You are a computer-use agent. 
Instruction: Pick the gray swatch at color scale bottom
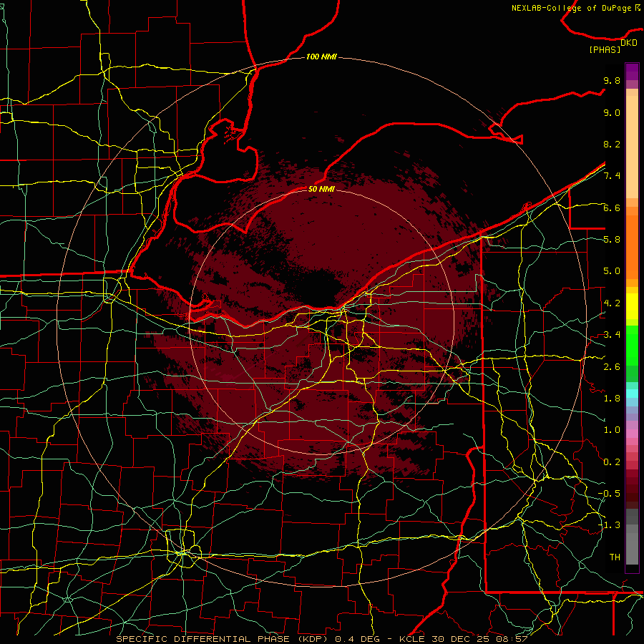click(632, 550)
